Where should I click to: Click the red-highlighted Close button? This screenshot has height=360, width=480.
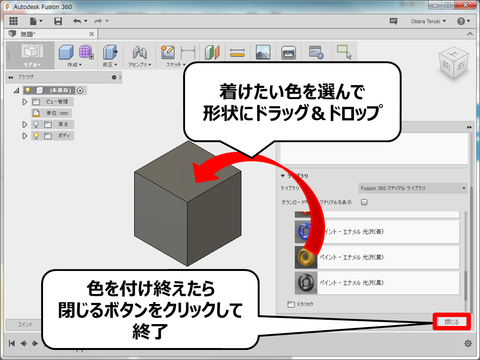point(452,322)
